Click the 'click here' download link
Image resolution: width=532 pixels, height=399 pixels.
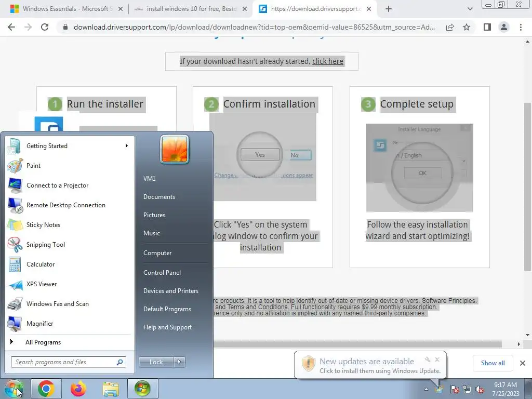(x=327, y=61)
